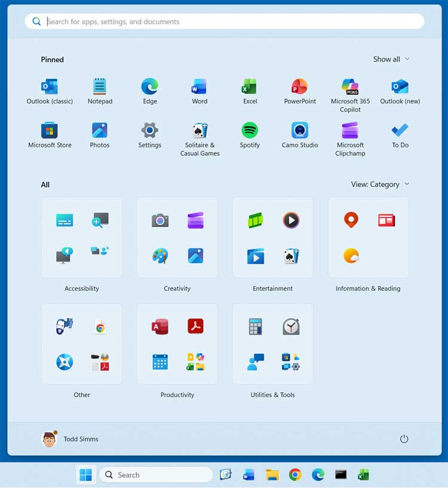This screenshot has height=488, width=448.
Task: Open Live captions in Accessibility category
Action: [65, 220]
